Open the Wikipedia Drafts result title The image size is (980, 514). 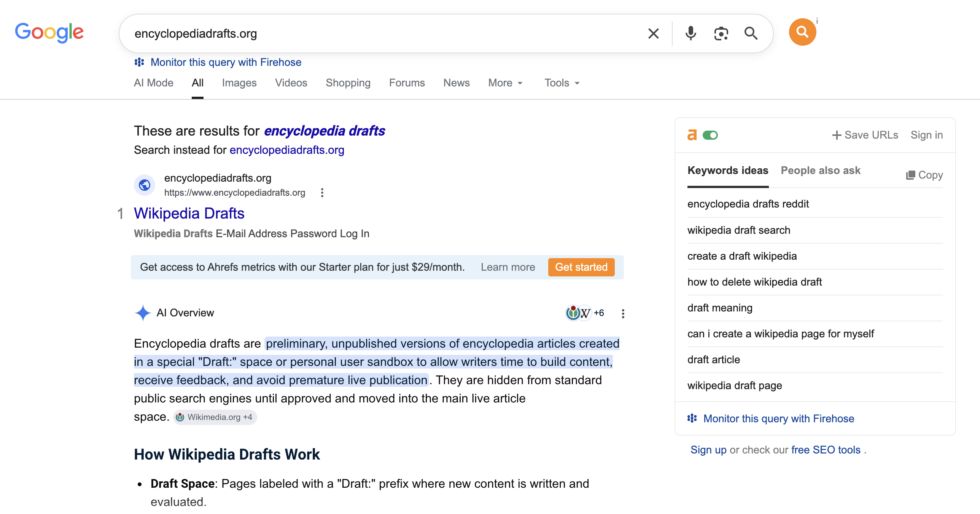click(x=189, y=214)
